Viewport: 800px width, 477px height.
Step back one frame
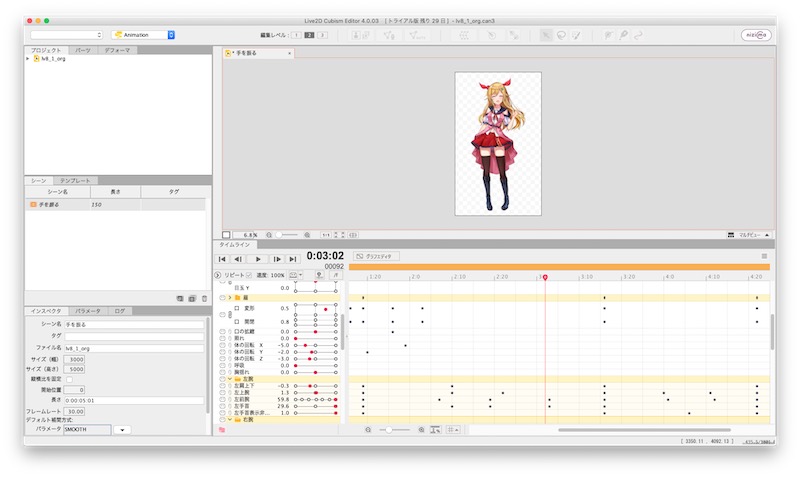tap(238, 259)
